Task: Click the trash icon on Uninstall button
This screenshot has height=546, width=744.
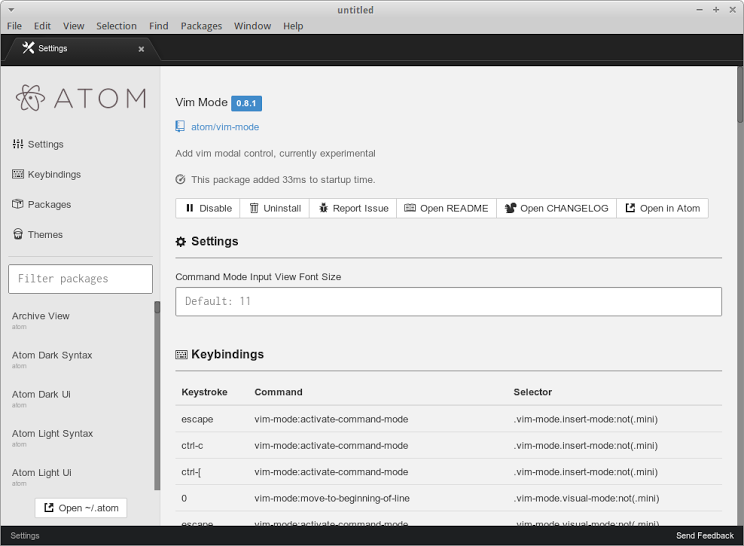Action: point(254,208)
